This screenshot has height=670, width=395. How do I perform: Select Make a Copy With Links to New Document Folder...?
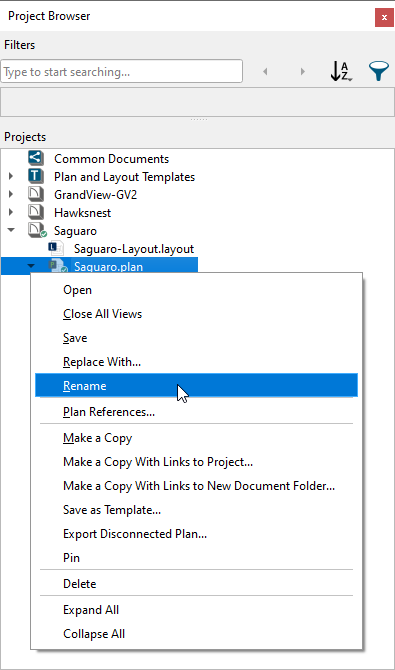[x=196, y=486]
